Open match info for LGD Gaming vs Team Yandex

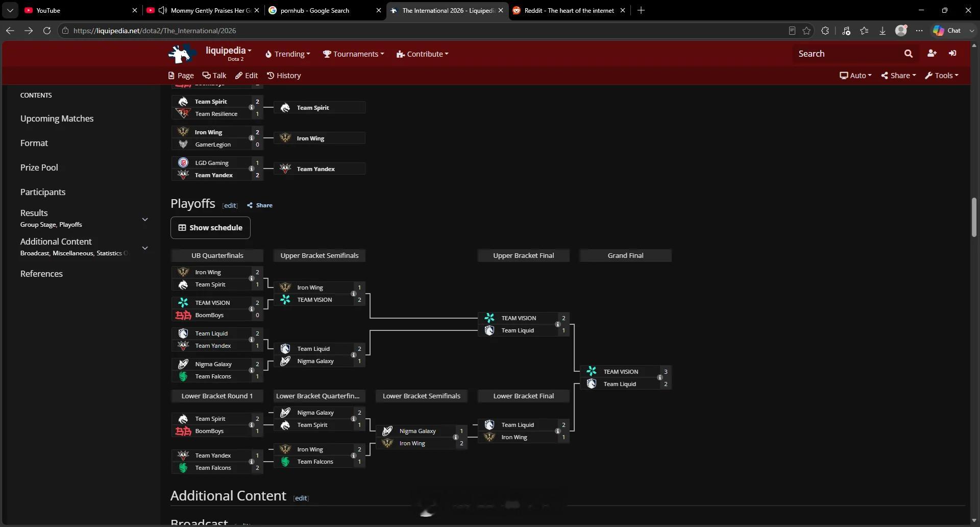coord(251,169)
